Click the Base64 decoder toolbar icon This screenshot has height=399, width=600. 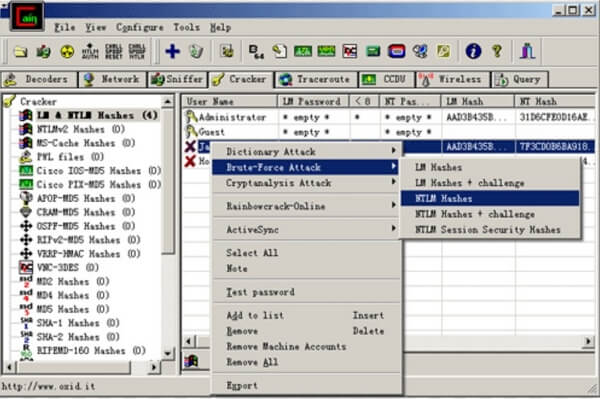(256, 51)
